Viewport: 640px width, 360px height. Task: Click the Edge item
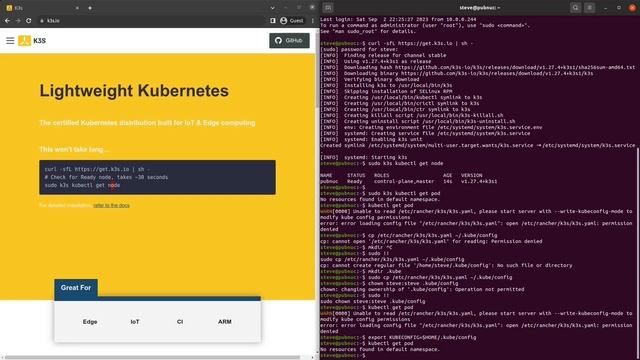tap(90, 322)
